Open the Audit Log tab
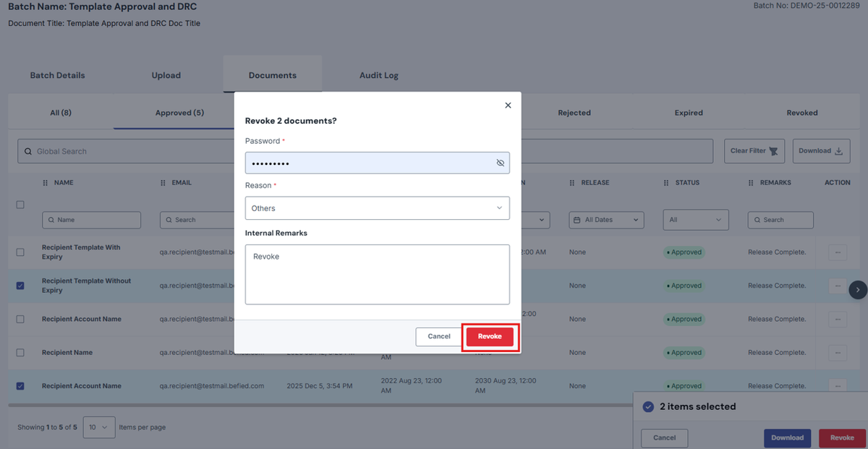This screenshot has width=868, height=449. tap(379, 75)
